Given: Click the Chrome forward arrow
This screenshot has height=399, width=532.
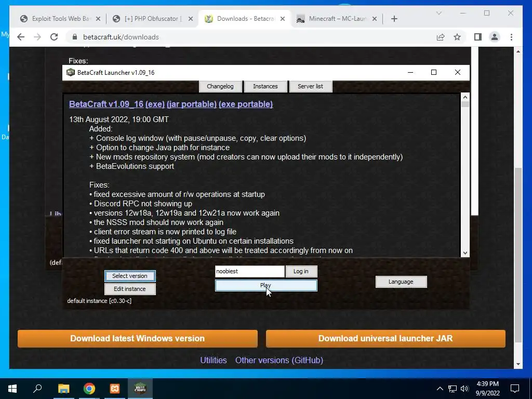Looking at the screenshot, I should click(37, 37).
